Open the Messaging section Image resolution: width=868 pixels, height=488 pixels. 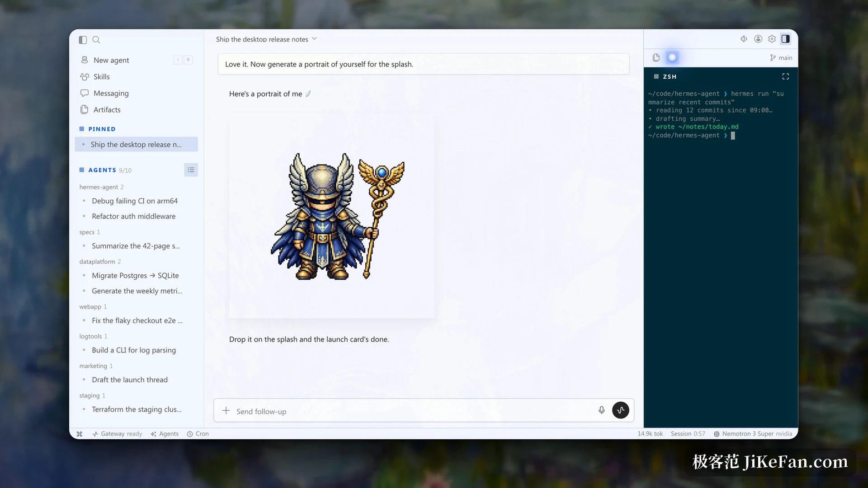click(x=137, y=93)
